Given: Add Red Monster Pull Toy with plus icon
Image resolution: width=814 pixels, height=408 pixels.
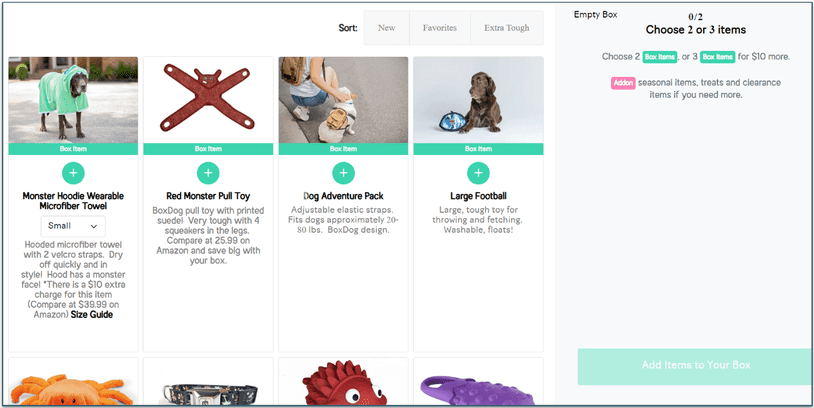Looking at the screenshot, I should pos(208,173).
